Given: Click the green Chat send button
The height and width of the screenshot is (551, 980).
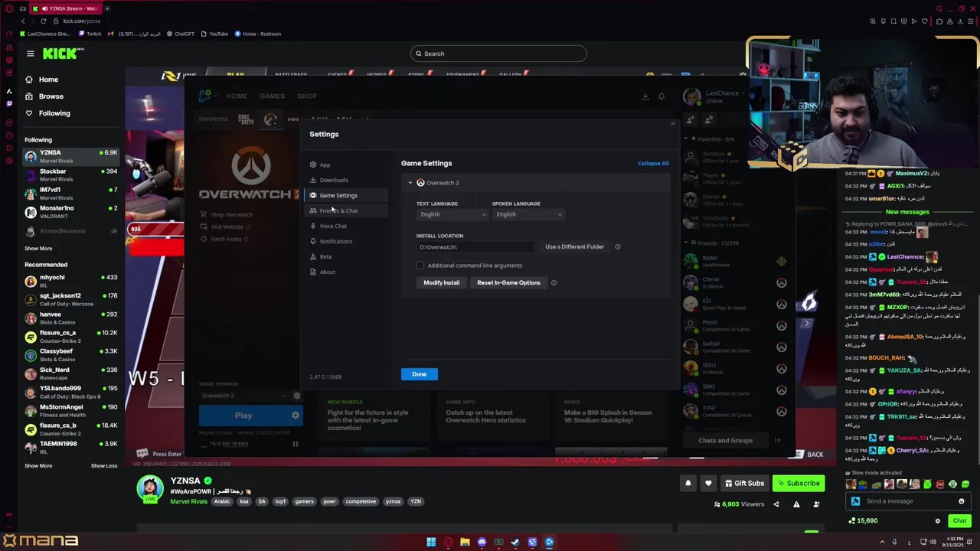Looking at the screenshot, I should point(959,521).
